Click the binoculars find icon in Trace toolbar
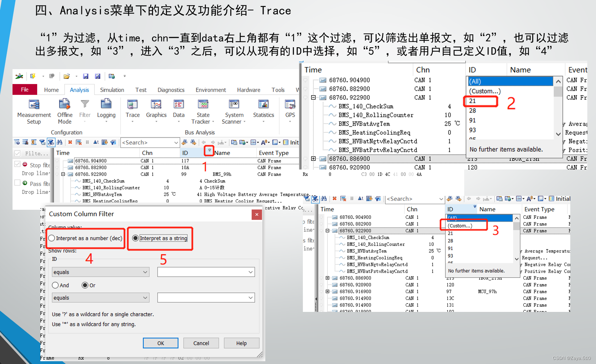 click(x=60, y=142)
